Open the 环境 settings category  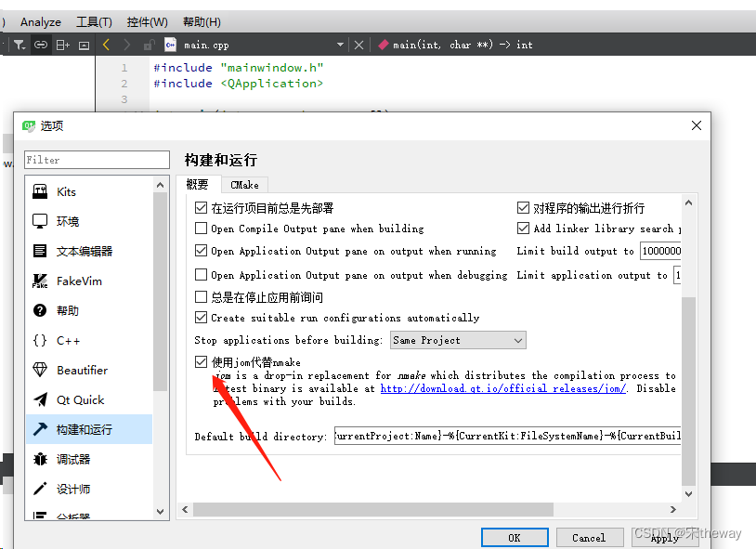pyautogui.click(x=67, y=221)
